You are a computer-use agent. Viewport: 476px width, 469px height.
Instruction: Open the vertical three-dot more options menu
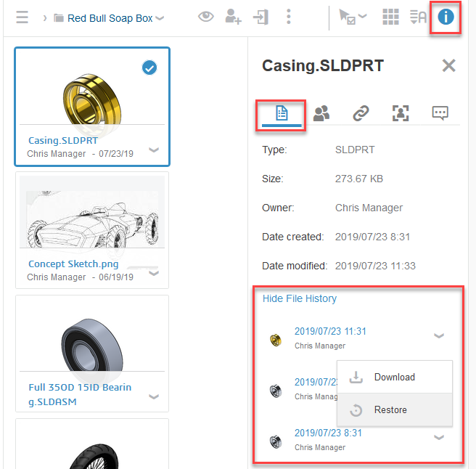point(289,17)
